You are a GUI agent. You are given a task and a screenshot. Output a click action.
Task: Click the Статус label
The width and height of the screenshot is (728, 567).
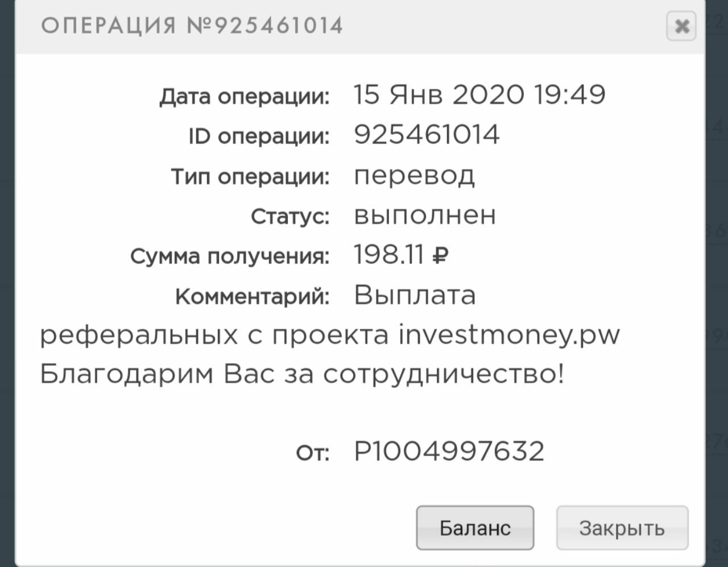(x=290, y=217)
